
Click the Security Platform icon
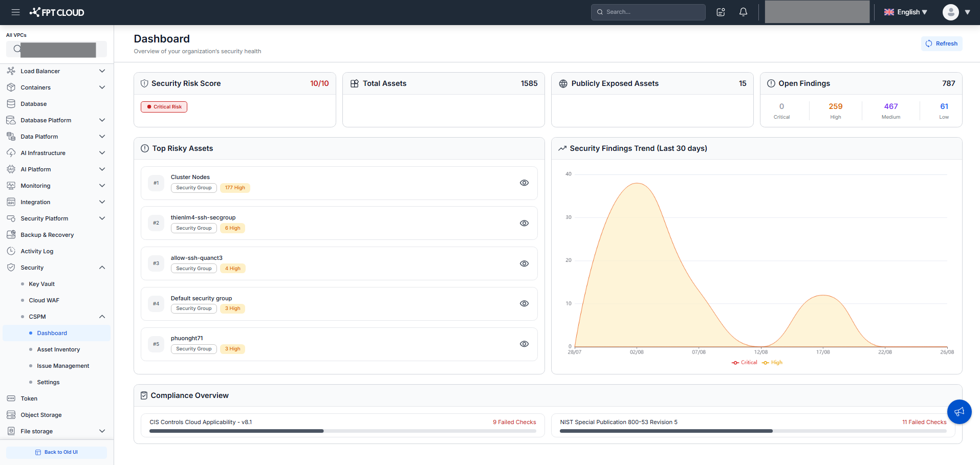tap(11, 218)
